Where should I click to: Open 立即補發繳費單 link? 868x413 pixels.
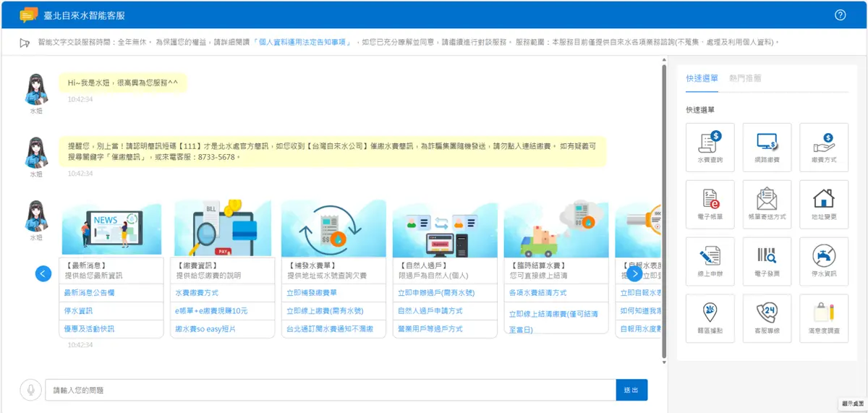pyautogui.click(x=312, y=293)
